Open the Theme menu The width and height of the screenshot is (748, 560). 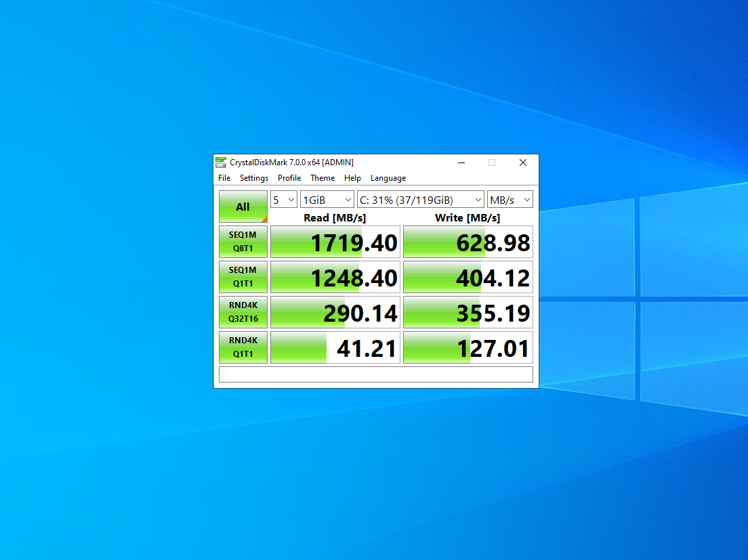[x=323, y=178]
